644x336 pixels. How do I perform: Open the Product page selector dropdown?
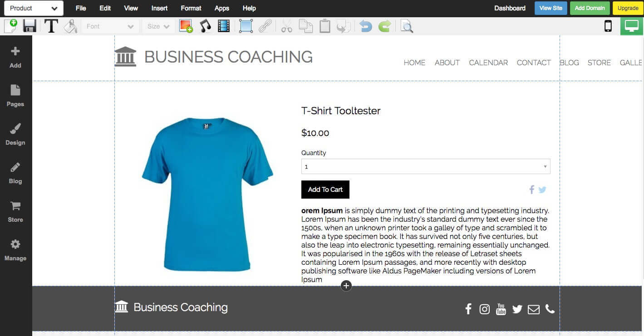click(x=34, y=8)
